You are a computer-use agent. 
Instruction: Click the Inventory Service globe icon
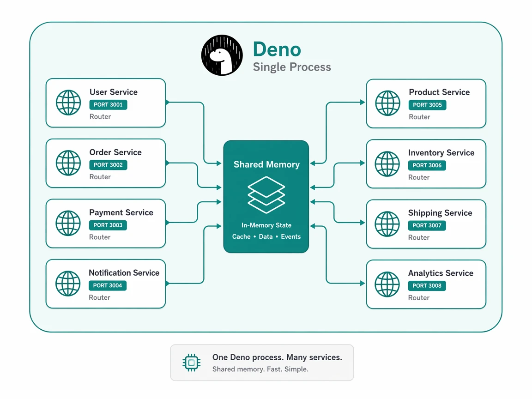(x=387, y=164)
